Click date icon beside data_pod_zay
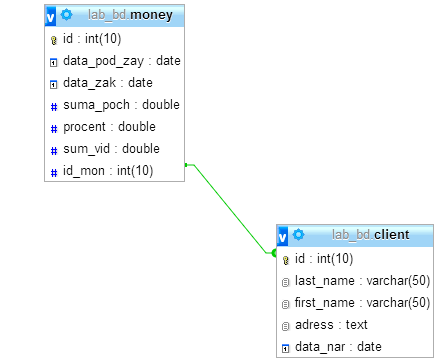Viewport: 445px width, 364px height. 54,62
